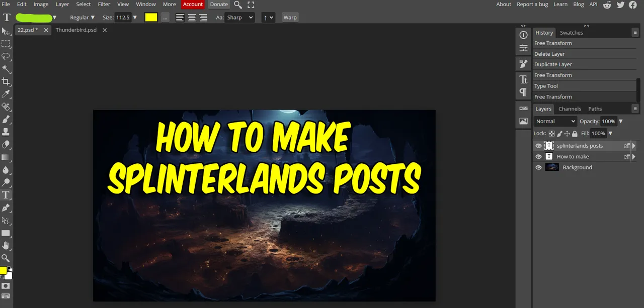Screen dimensions: 644x308
Task: Select the Lasso tool
Action: 6,56
